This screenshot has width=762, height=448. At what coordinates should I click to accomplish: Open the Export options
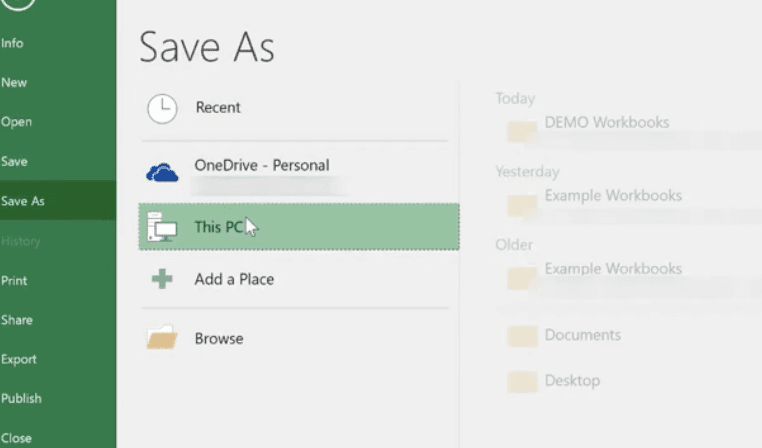(19, 359)
